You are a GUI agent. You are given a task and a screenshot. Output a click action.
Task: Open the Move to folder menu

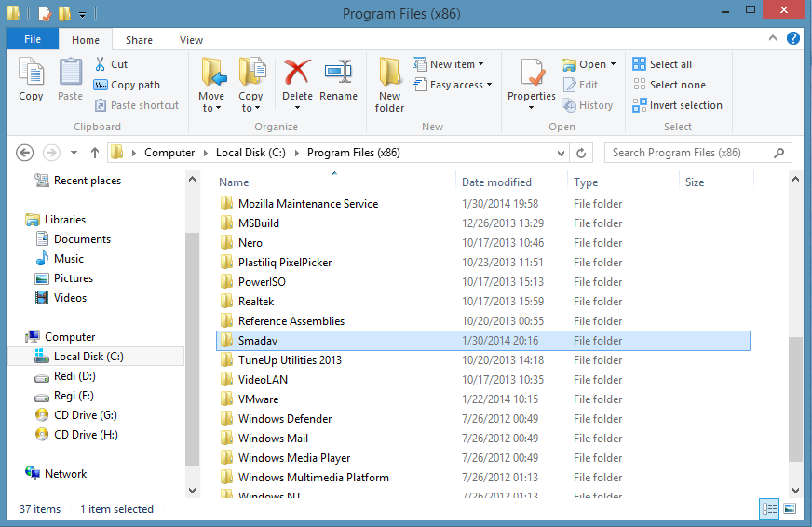211,86
